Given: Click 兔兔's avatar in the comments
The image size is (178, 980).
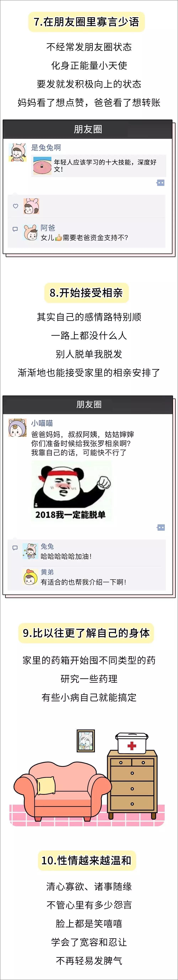Looking at the screenshot, I should [30, 550].
